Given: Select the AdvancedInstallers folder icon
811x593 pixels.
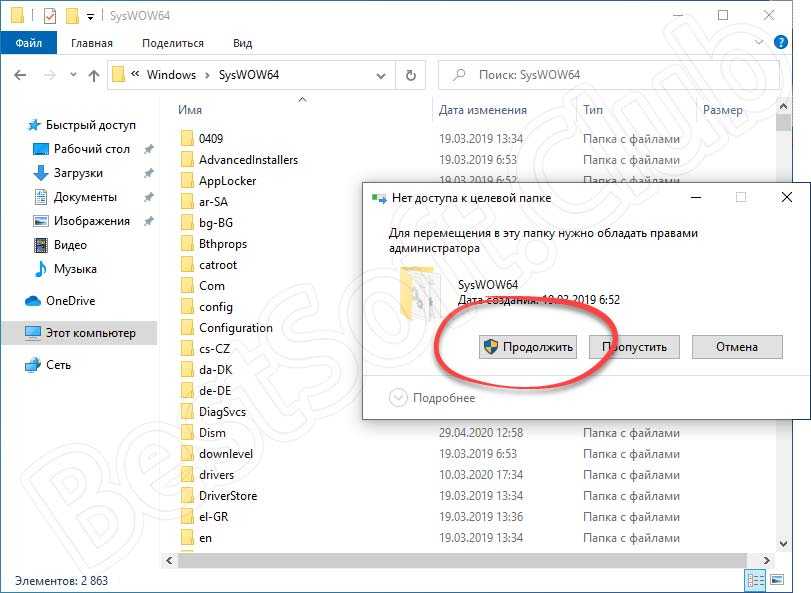Looking at the screenshot, I should point(187,160).
